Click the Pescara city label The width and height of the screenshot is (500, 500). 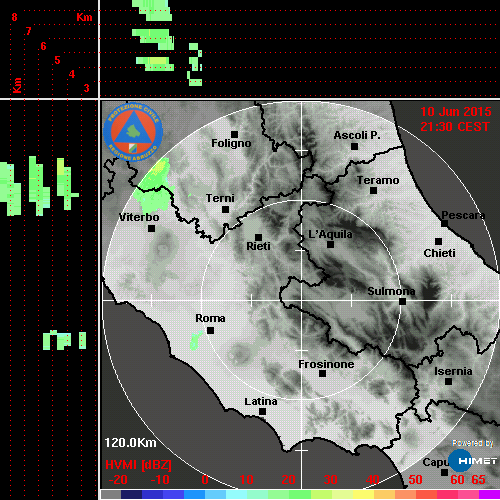coord(463,215)
